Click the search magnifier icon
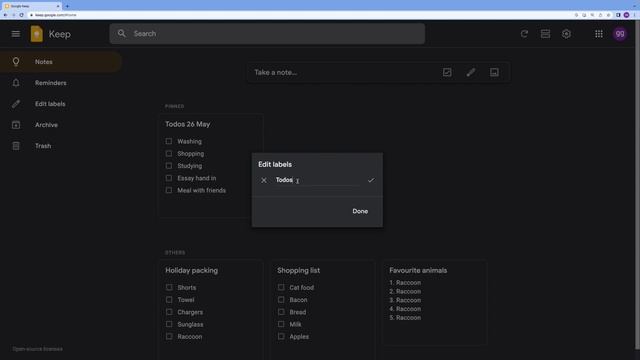The width and height of the screenshot is (640, 360). point(122,33)
